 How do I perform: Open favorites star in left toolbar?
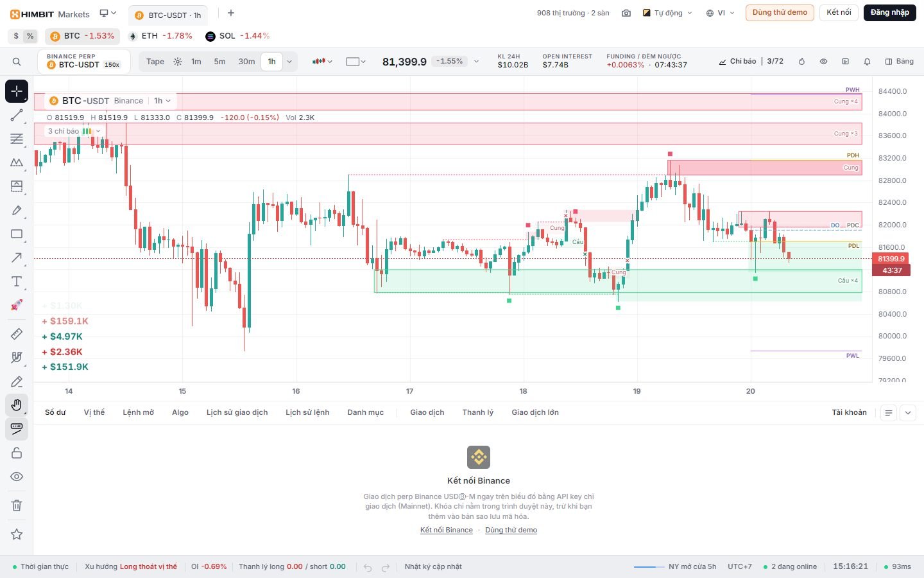(17, 534)
